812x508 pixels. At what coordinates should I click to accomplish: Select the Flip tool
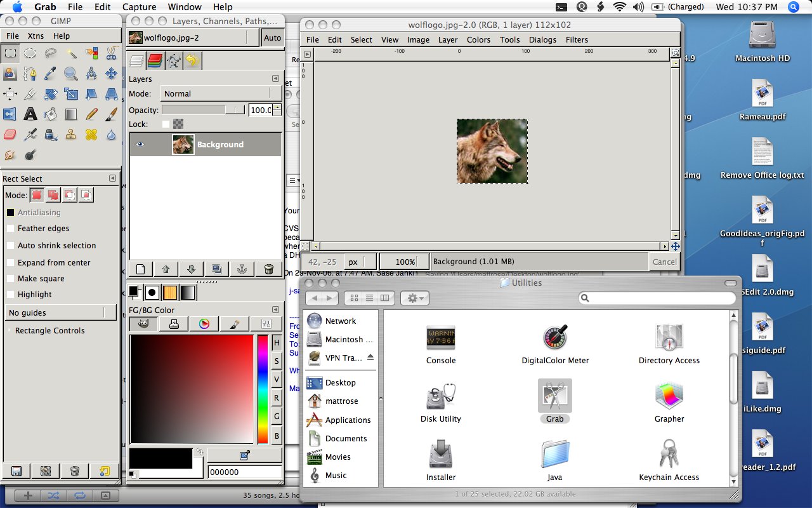[x=10, y=114]
